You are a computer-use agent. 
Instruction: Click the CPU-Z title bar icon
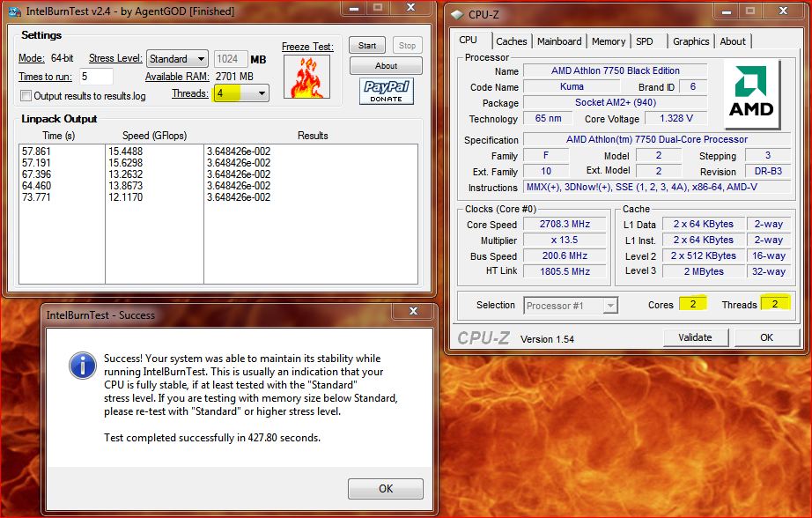(x=457, y=14)
